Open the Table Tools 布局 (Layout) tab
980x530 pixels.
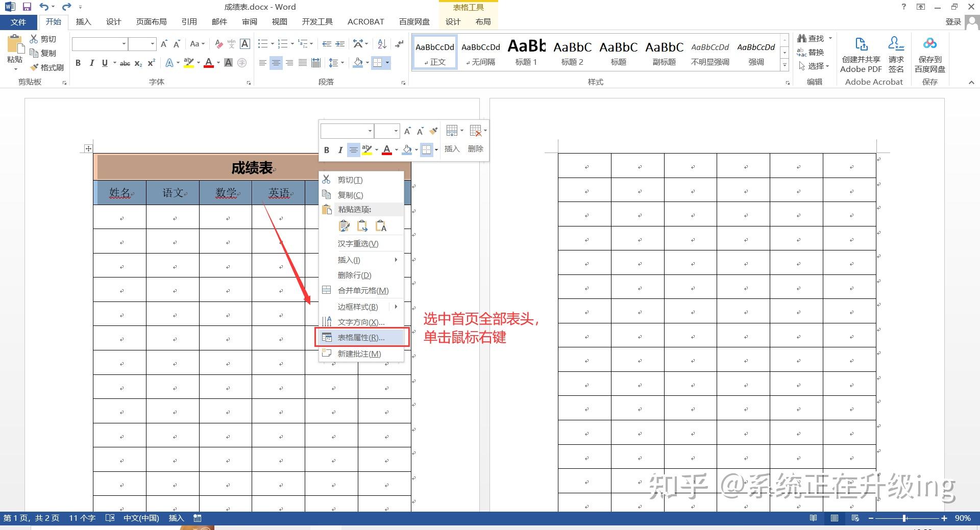pyautogui.click(x=483, y=22)
